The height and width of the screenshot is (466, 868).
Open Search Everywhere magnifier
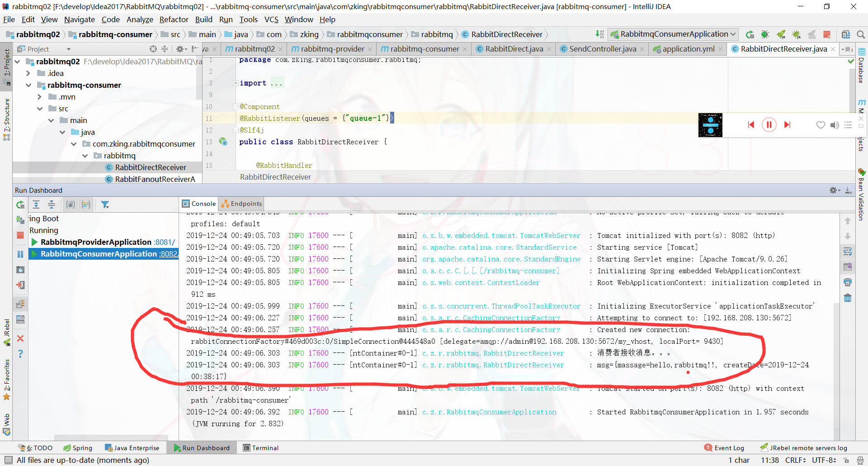click(x=861, y=34)
